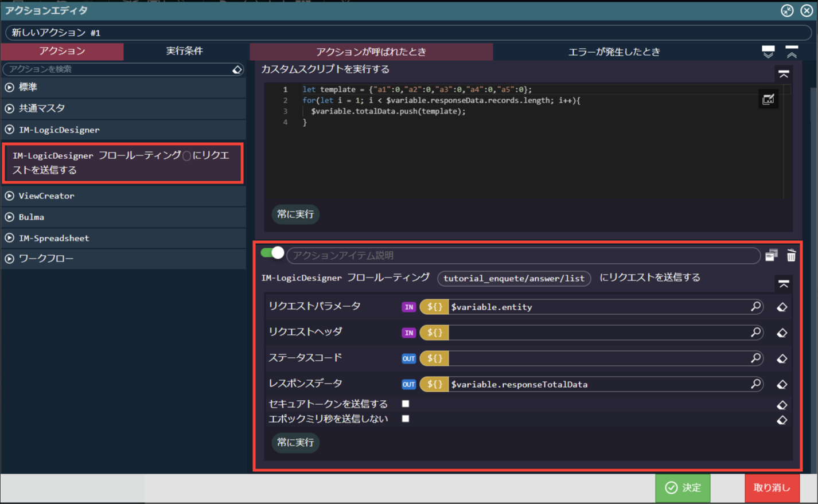
Task: Clear the リクエストパラメータ value with eraser
Action: coord(782,307)
